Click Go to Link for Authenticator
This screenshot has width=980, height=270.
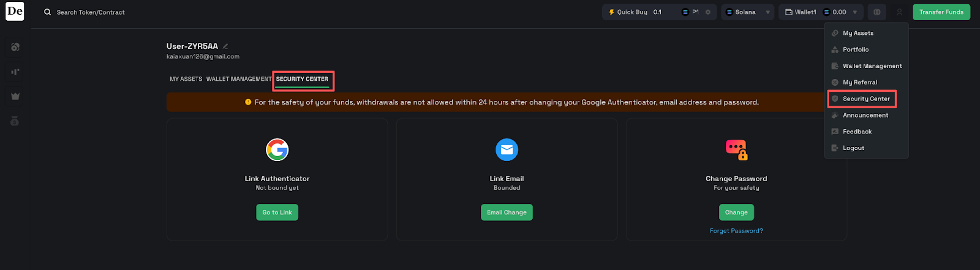(277, 212)
